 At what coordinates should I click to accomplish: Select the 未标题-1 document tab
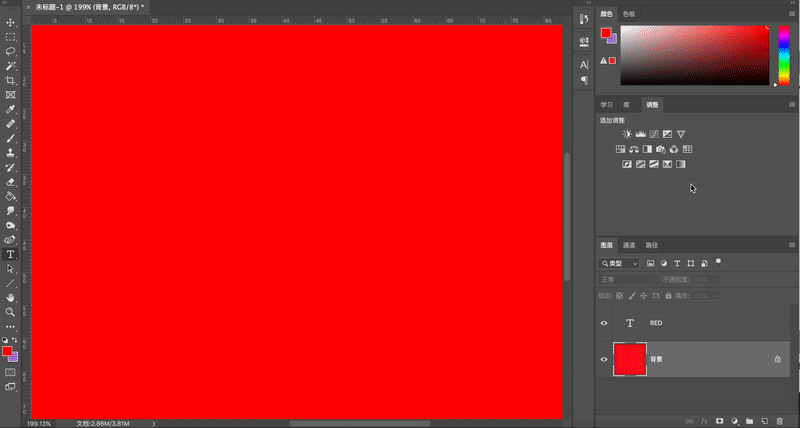90,7
